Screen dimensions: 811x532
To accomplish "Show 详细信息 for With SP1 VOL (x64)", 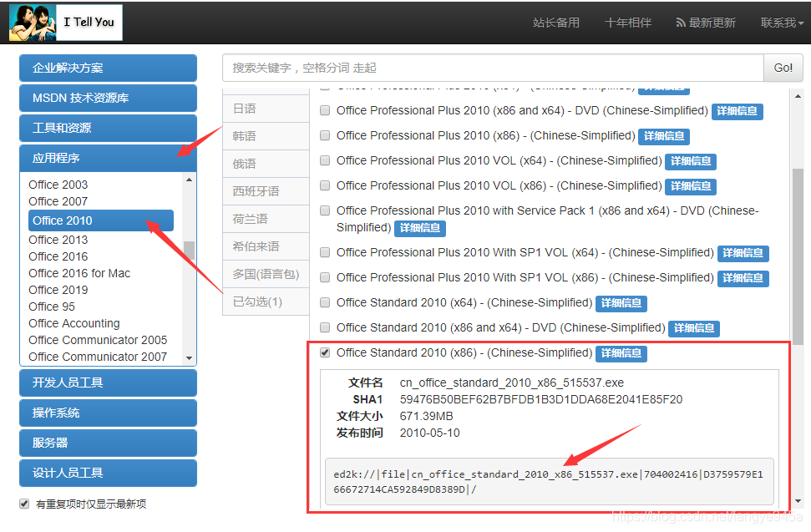I will tap(743, 253).
